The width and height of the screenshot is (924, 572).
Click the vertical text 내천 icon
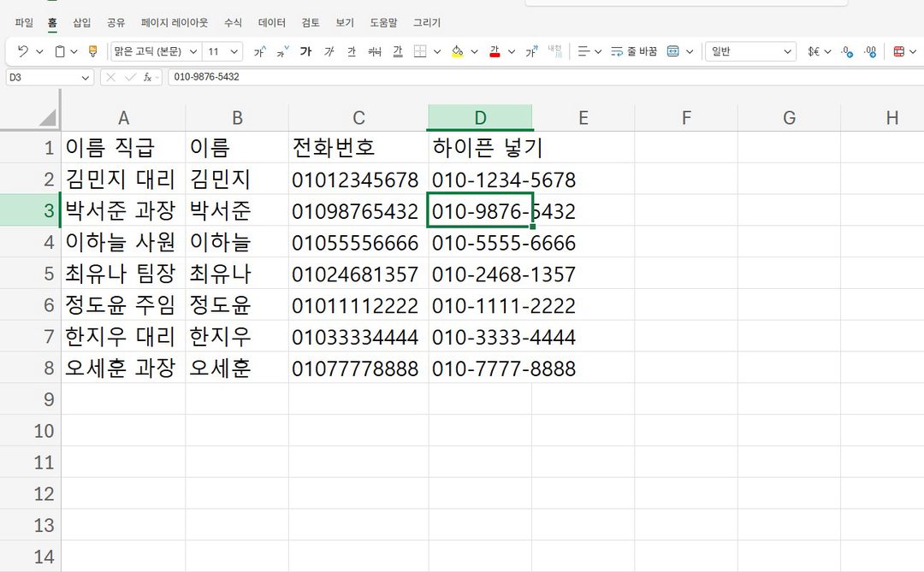(x=555, y=51)
